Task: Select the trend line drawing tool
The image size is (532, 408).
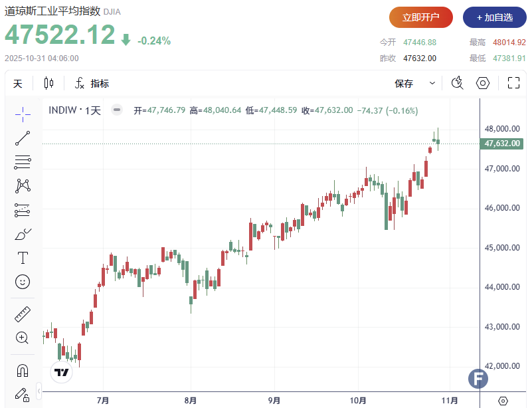Action: [x=23, y=138]
